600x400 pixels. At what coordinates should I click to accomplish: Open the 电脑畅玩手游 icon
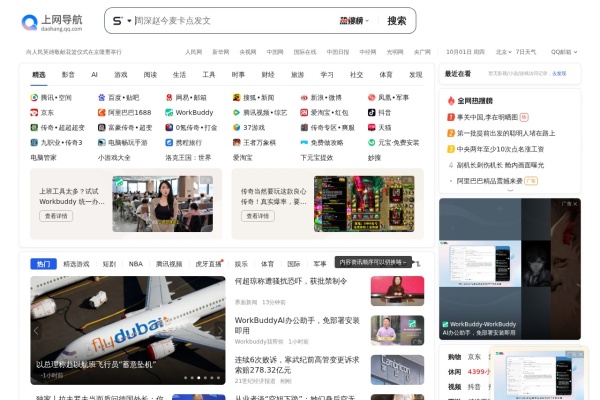tap(101, 142)
